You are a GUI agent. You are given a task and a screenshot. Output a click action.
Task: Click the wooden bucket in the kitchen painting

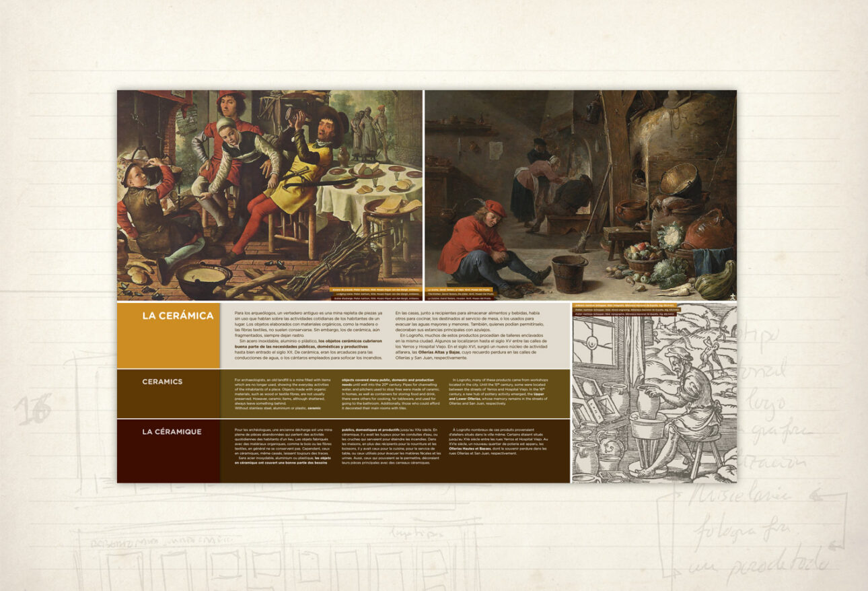pos(569,273)
